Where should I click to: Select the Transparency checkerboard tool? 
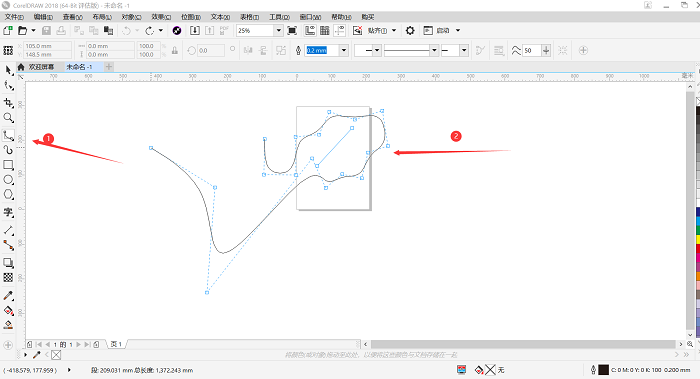pos(8,277)
